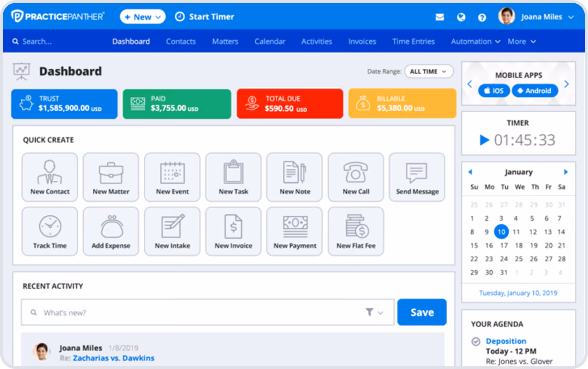Start a New Intake form tile

tap(172, 232)
